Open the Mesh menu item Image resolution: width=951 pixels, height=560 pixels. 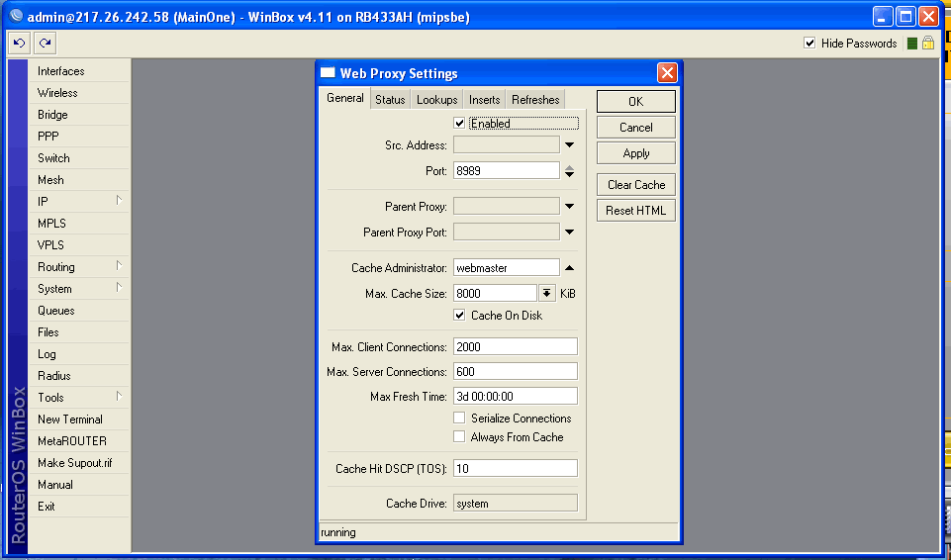pyautogui.click(x=79, y=180)
